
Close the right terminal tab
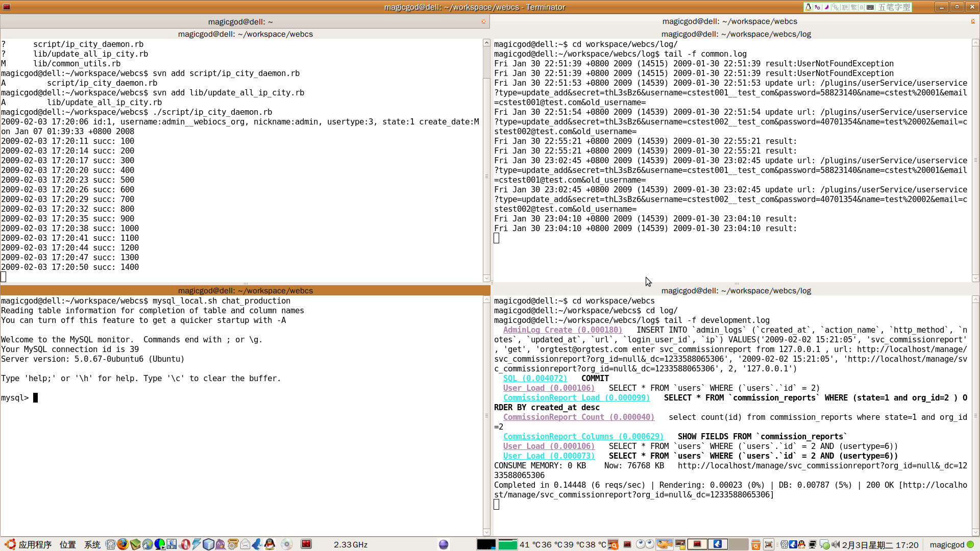click(973, 21)
